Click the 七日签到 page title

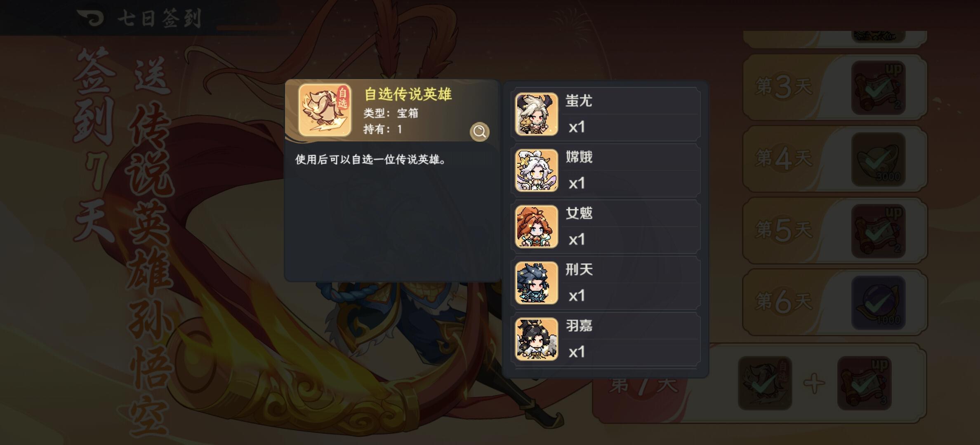(160, 19)
